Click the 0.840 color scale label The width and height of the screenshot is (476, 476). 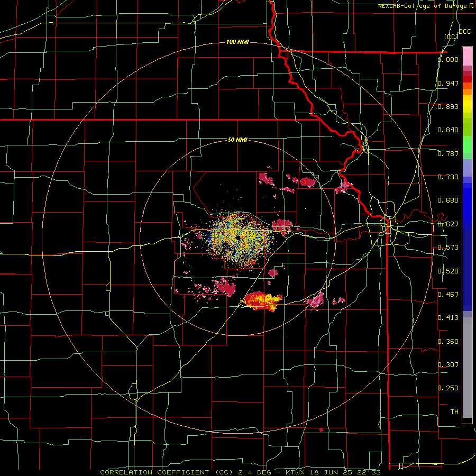(448, 130)
